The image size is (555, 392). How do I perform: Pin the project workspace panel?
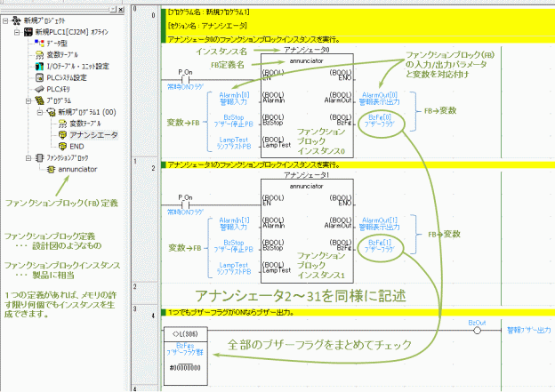[113, 10]
